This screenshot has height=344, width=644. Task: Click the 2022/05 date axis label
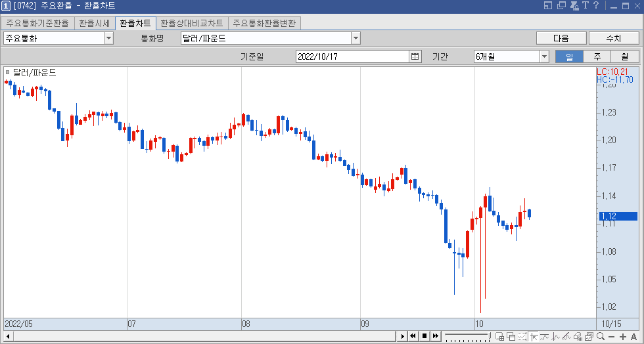coord(18,324)
